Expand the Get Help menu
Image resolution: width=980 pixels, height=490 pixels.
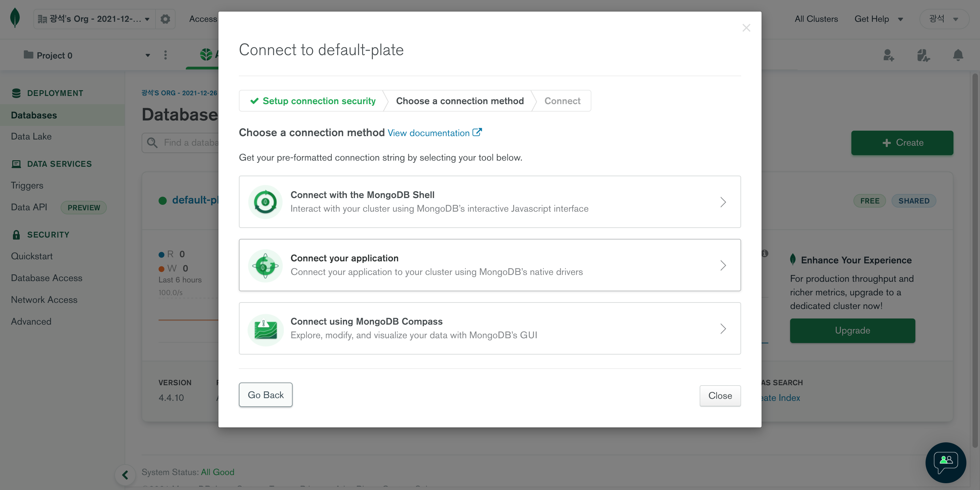878,19
